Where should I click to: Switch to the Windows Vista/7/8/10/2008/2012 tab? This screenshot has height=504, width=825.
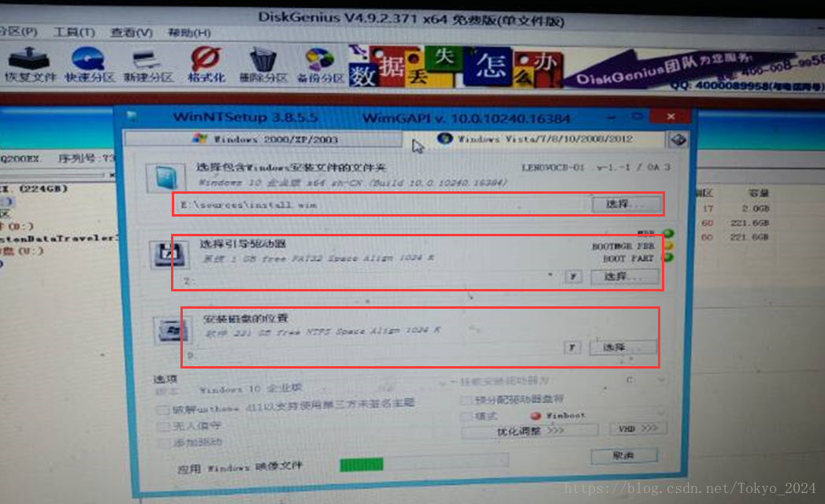click(534, 139)
